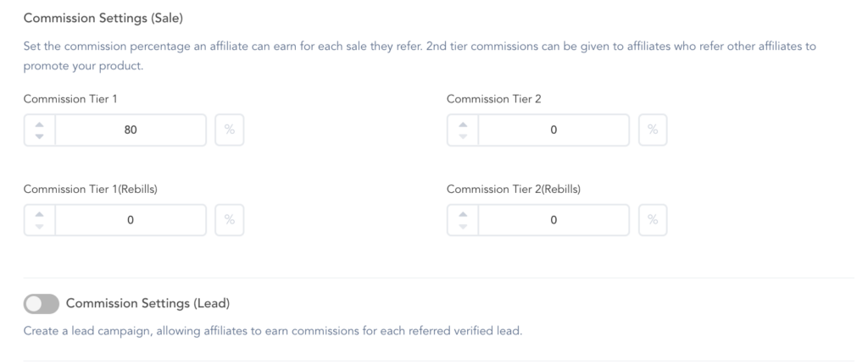Enable the Commission Settings (Lead) toggle

42,303
